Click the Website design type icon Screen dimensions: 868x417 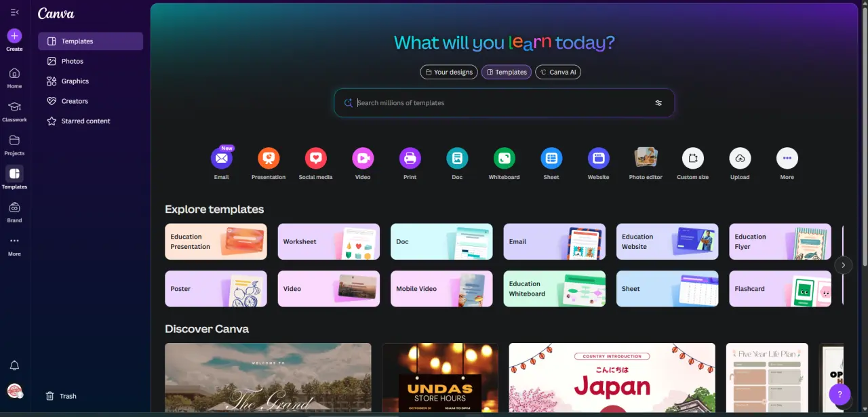click(x=599, y=159)
